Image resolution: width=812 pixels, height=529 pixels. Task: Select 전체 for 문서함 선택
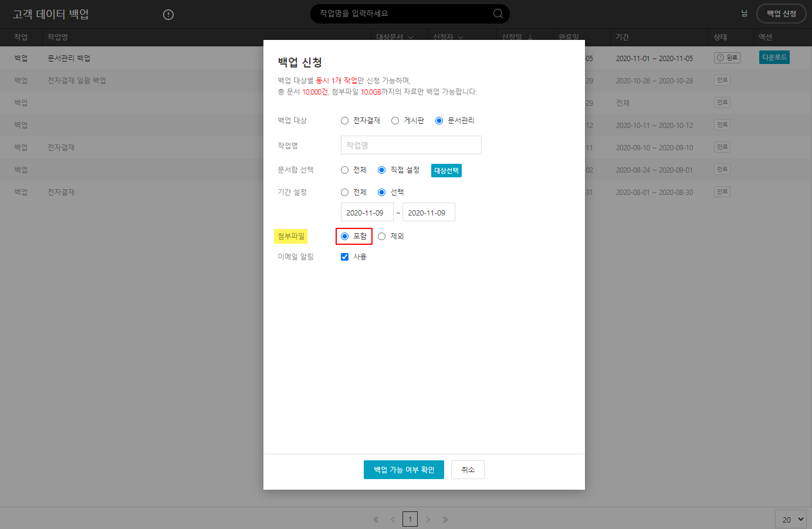[345, 170]
